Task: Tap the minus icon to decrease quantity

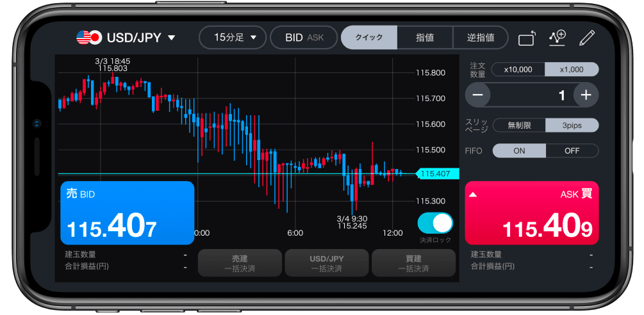Action: click(x=478, y=95)
